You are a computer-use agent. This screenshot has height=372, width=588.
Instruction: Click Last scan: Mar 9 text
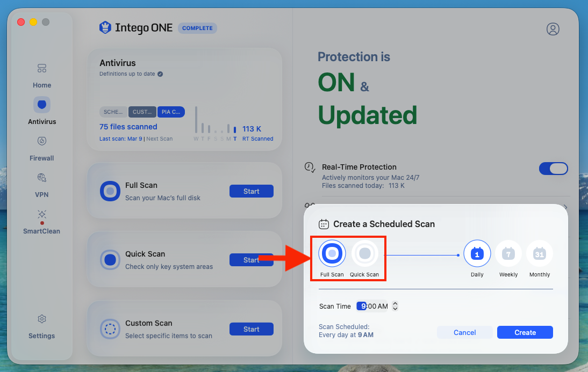click(121, 138)
